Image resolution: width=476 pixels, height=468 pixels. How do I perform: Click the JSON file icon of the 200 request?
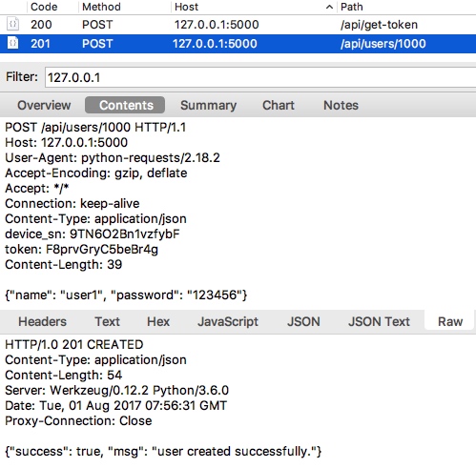coord(12,24)
